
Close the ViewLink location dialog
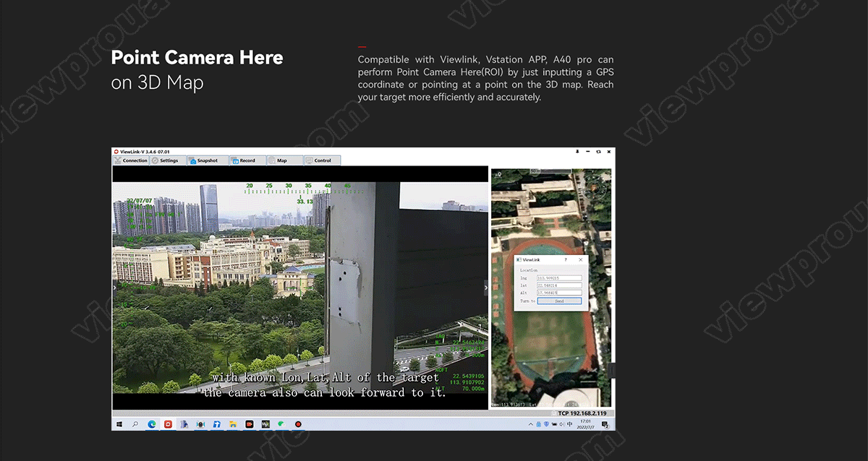point(580,259)
